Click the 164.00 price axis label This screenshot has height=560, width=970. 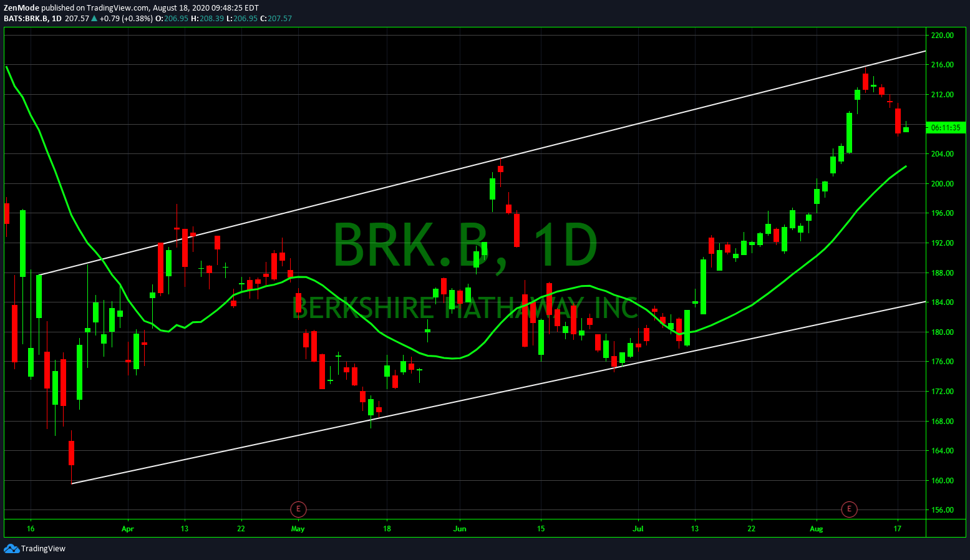coord(943,451)
